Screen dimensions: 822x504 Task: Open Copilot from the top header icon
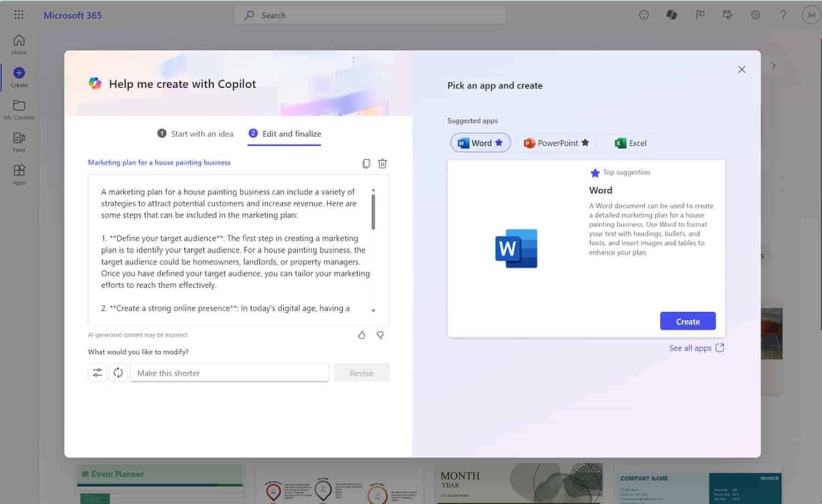tap(672, 15)
